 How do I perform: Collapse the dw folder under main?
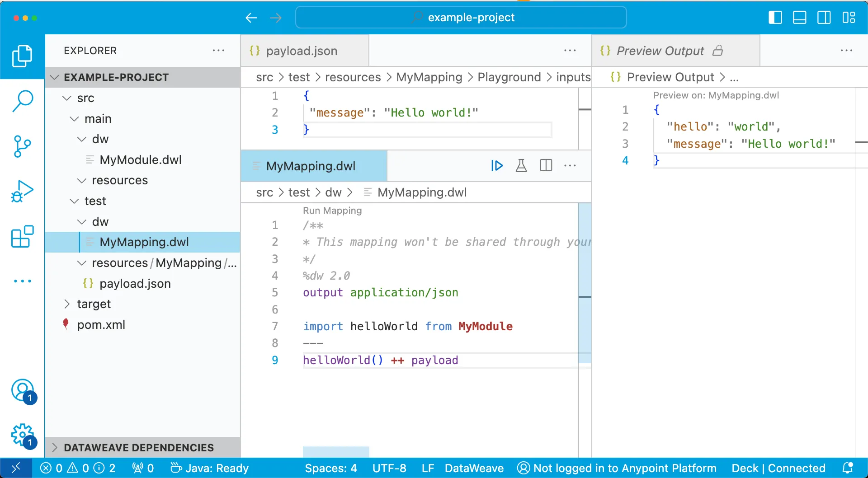(x=143, y=139)
